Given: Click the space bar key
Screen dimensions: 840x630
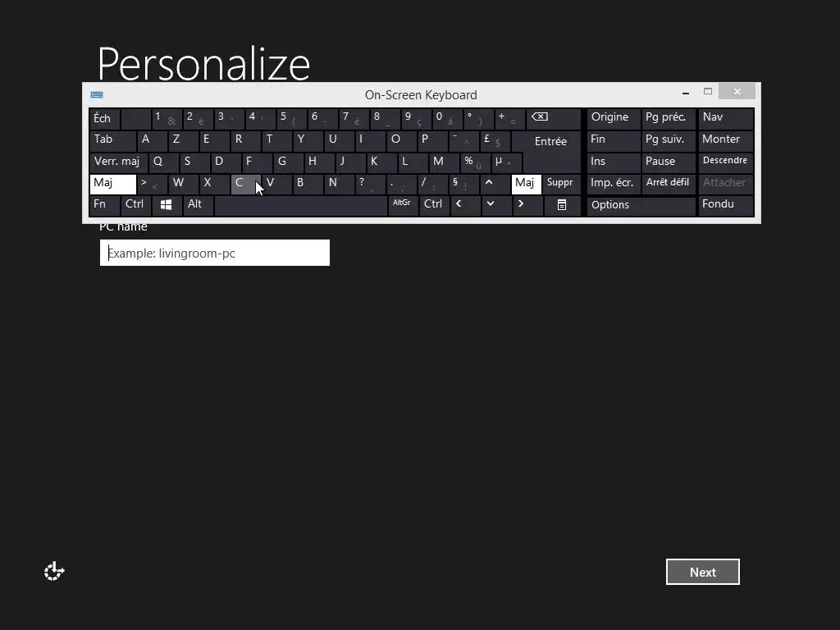Looking at the screenshot, I should (x=300, y=205).
